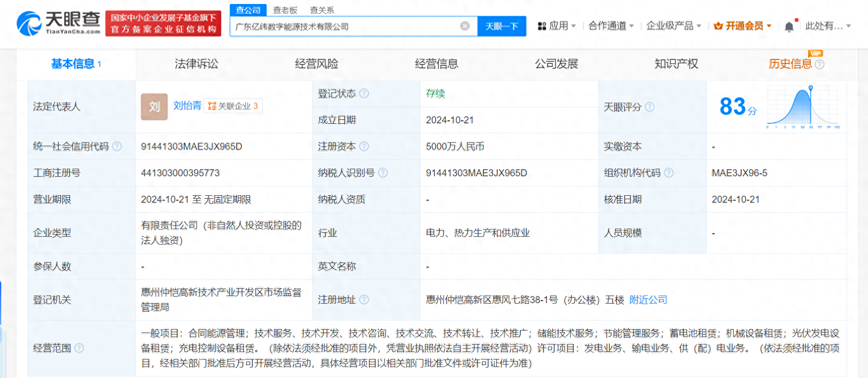
Task: Open the 知识产权 tab
Action: pyautogui.click(x=676, y=64)
